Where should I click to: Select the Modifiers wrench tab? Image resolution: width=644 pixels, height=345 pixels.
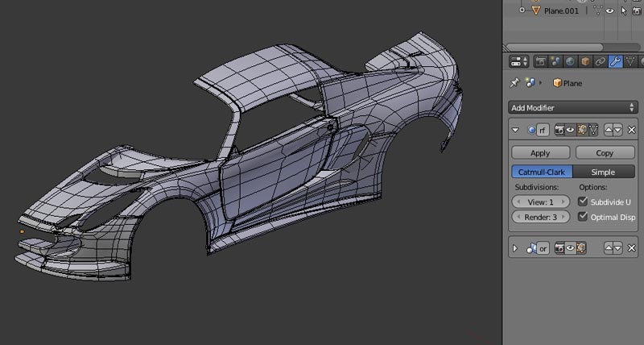click(616, 61)
